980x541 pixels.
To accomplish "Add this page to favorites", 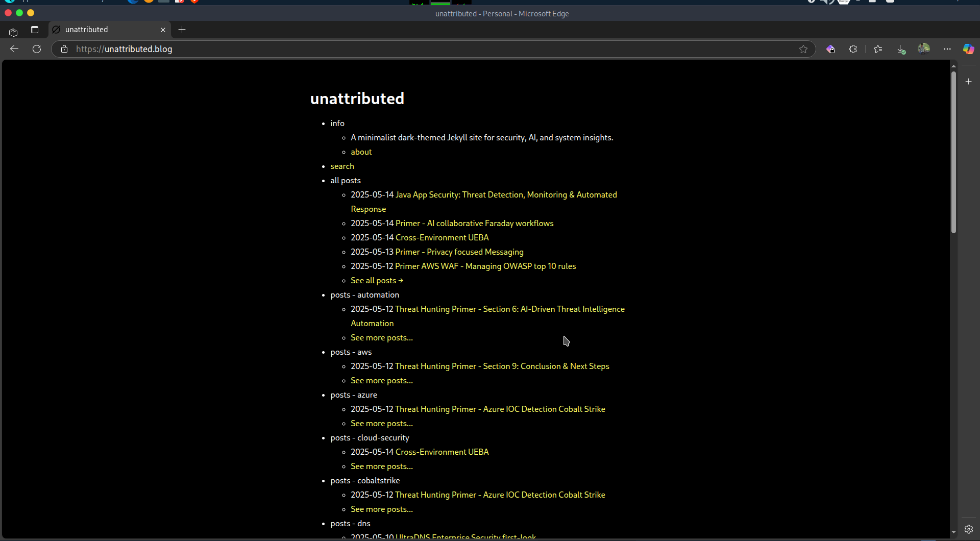I will [803, 49].
